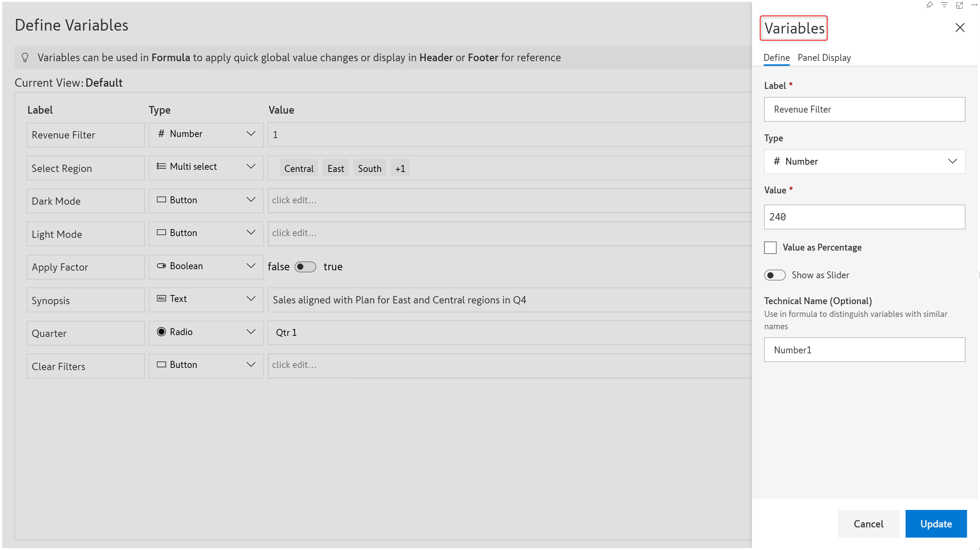This screenshot has width=980, height=550.
Task: Check the Value as Percentage checkbox
Action: [770, 247]
